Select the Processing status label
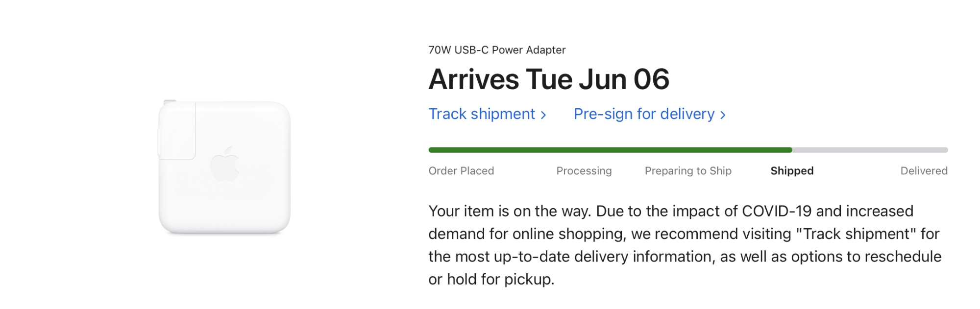This screenshot has height=309, width=980. click(584, 171)
